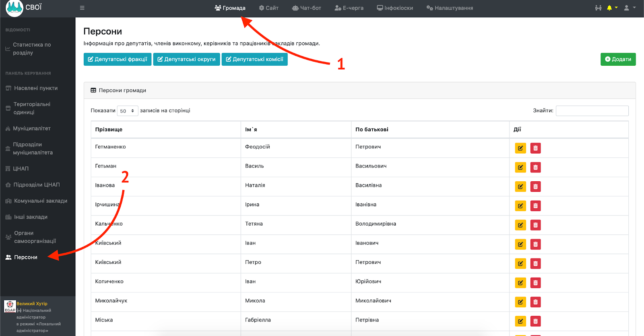644x336 pixels.
Task: Go to Депутатські комісії
Action: coord(254,59)
